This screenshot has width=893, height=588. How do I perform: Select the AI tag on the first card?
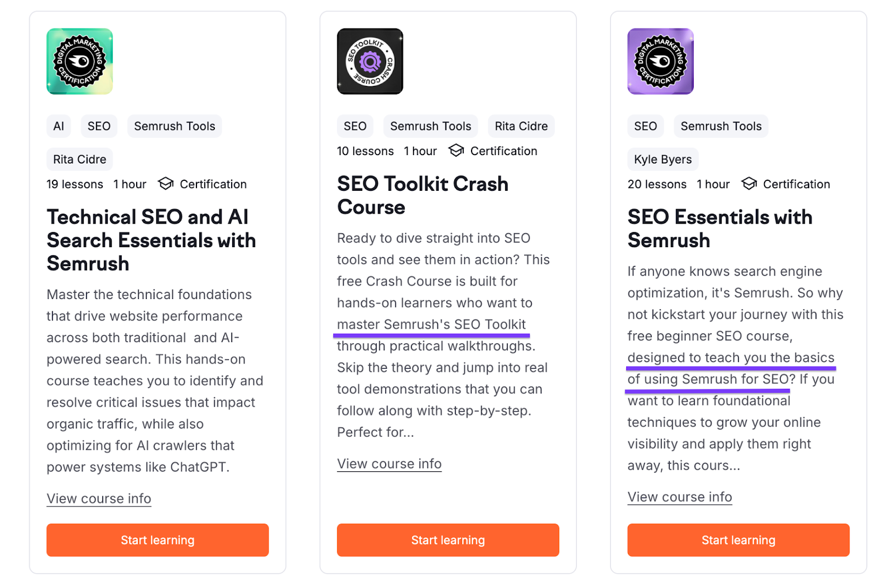pyautogui.click(x=59, y=126)
